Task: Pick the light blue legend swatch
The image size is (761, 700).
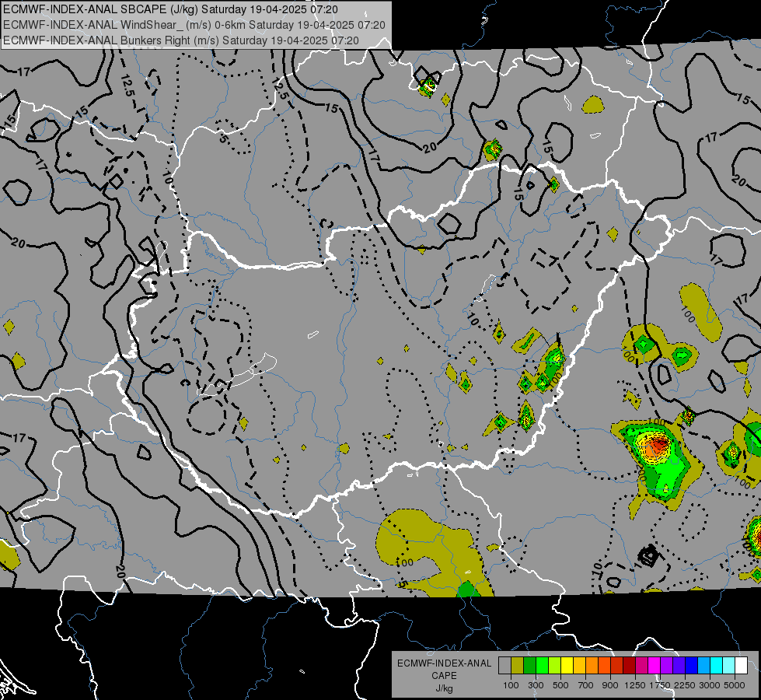Action: 704,665
